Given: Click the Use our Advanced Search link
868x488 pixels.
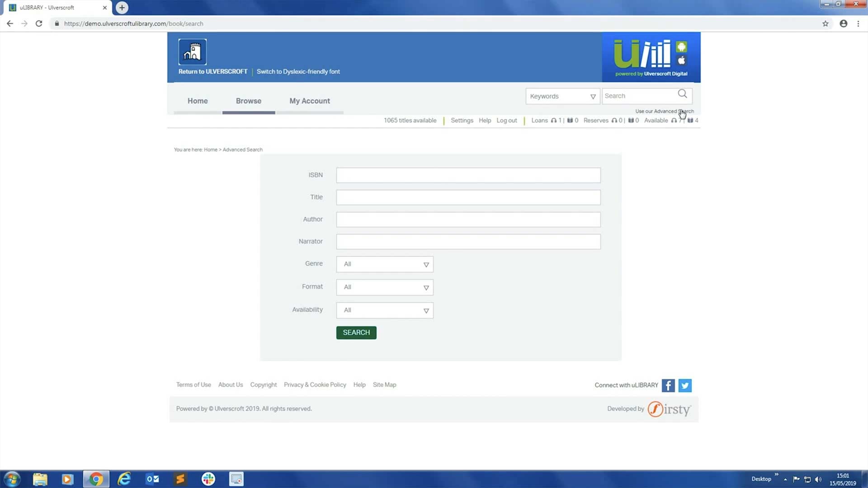Looking at the screenshot, I should pos(664,111).
